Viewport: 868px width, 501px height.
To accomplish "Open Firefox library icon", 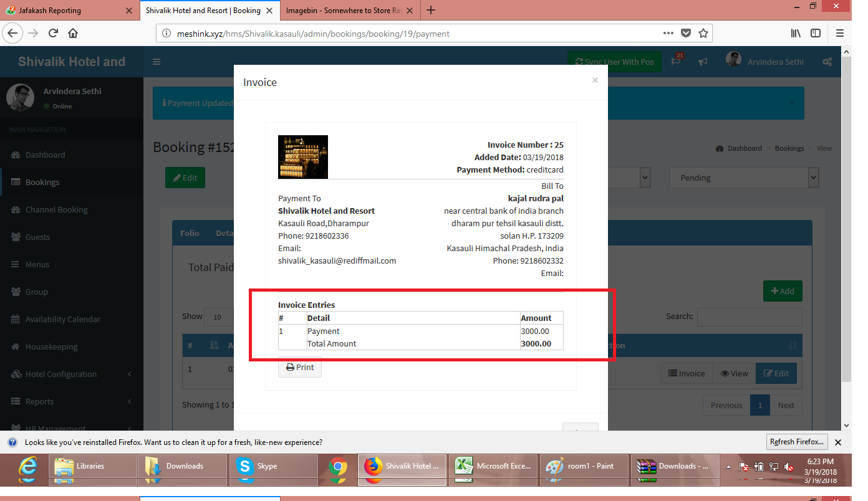I will (x=796, y=33).
